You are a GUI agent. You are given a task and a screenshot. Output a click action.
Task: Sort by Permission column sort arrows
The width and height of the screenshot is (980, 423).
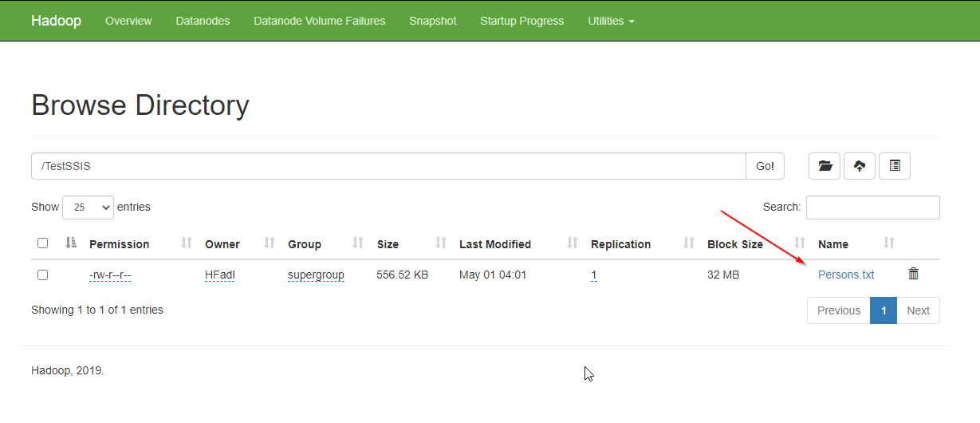point(187,243)
